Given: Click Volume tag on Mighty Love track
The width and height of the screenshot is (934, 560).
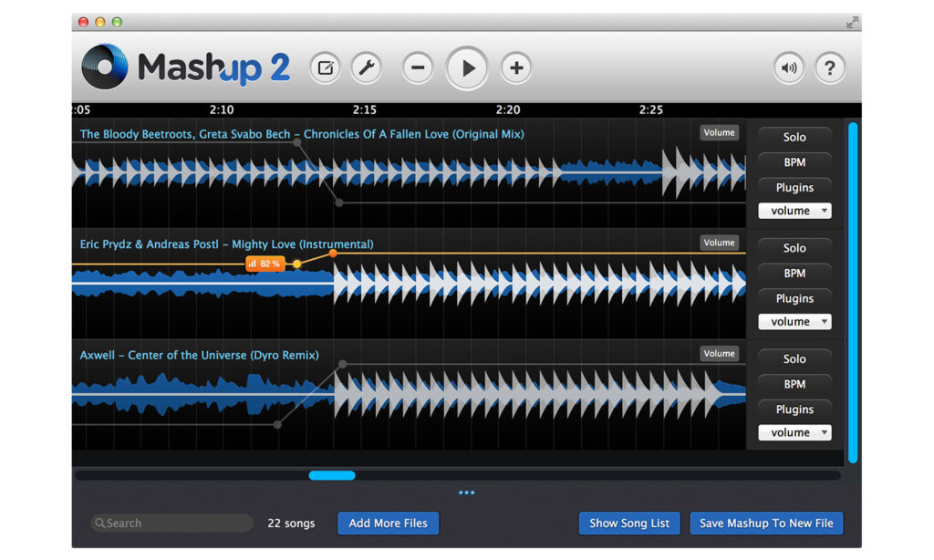Looking at the screenshot, I should click(719, 243).
